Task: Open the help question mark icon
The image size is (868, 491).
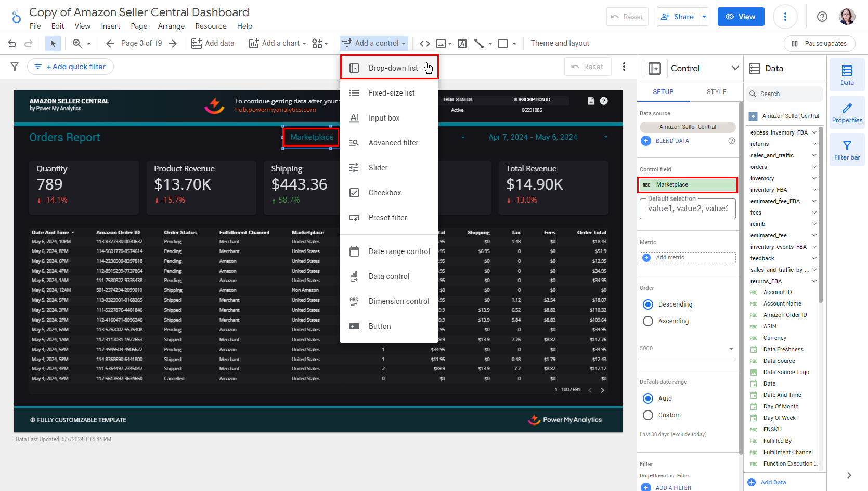Action: click(x=822, y=17)
